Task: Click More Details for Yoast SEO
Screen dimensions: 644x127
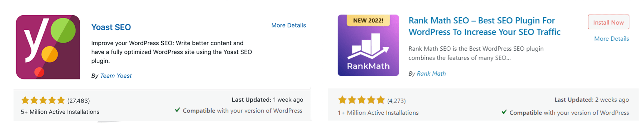Action: tap(289, 25)
